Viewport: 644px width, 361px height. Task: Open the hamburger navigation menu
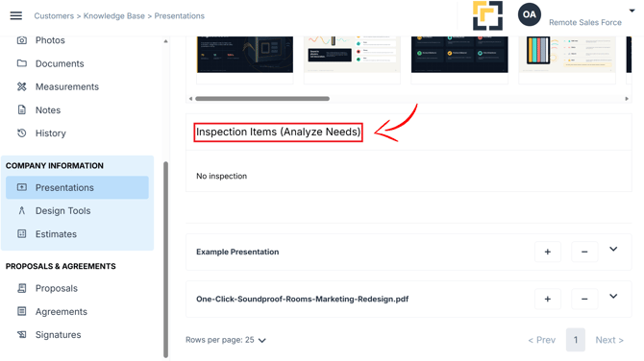point(16,15)
